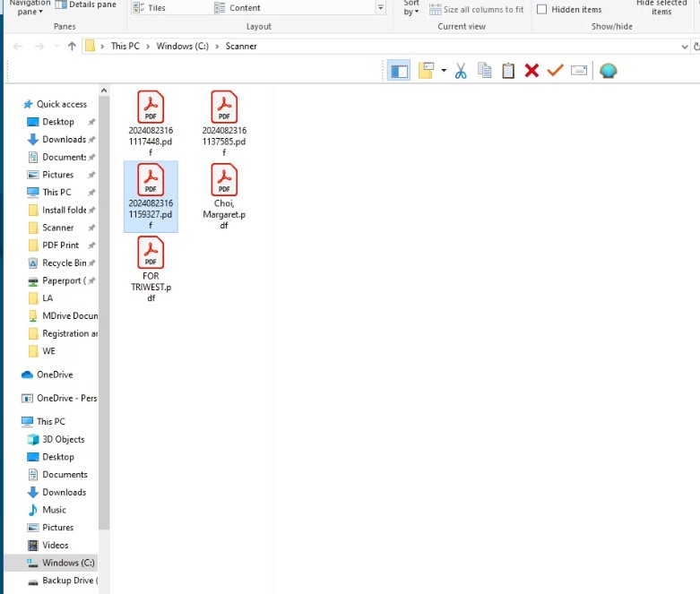The width and height of the screenshot is (700, 594).
Task: Choose the Tiles layout option
Action: [x=150, y=7]
